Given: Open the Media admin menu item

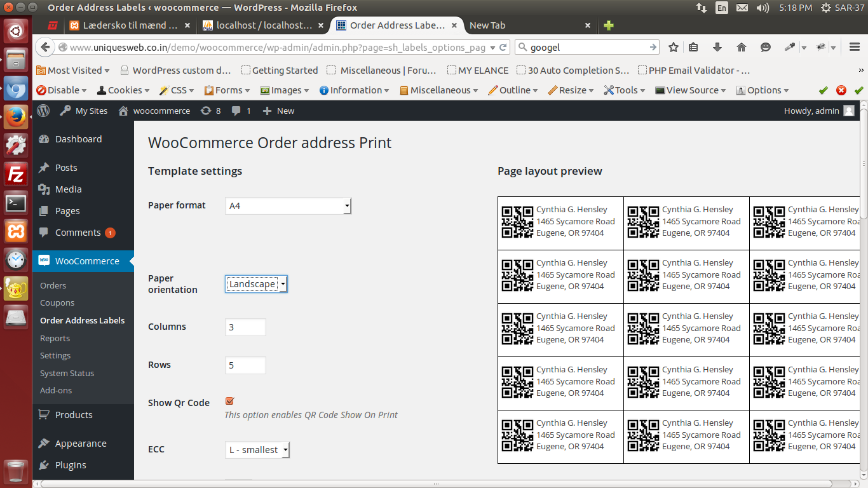Looking at the screenshot, I should [x=83, y=189].
